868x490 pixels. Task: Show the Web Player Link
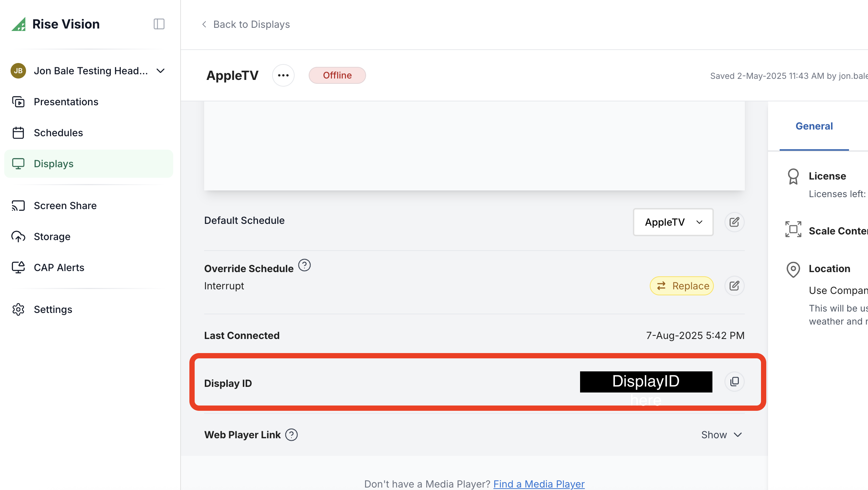pos(721,435)
